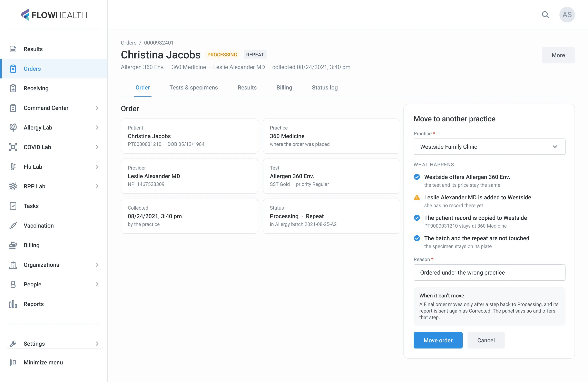Expand the Flu Lab submenu chevron

pos(97,167)
